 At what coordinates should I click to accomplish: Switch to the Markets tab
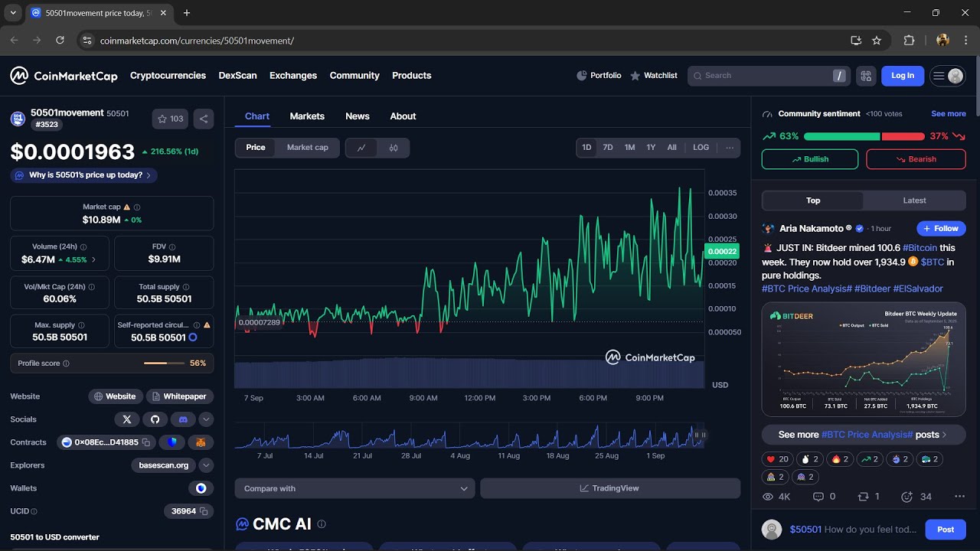click(307, 116)
